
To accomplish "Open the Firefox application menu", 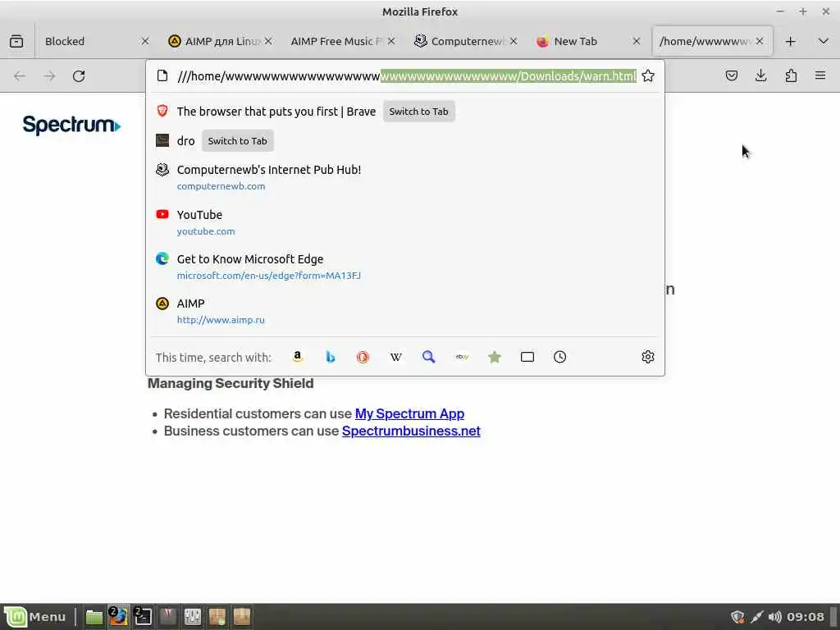I will pos(820,76).
